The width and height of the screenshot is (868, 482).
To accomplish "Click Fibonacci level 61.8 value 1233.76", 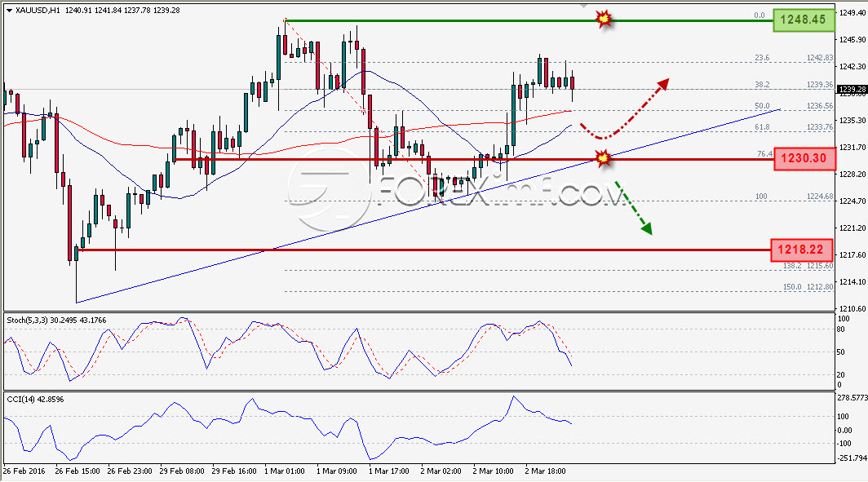I will pyautogui.click(x=820, y=126).
